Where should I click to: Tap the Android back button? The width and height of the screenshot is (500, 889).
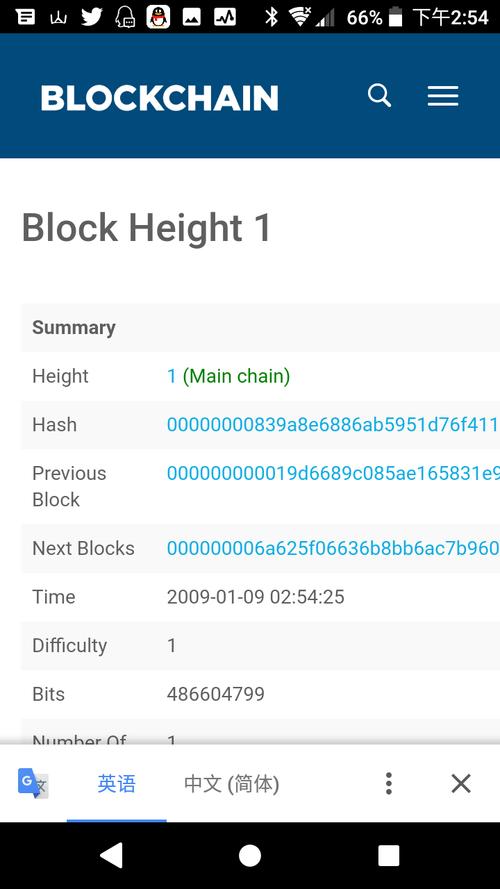[111, 855]
